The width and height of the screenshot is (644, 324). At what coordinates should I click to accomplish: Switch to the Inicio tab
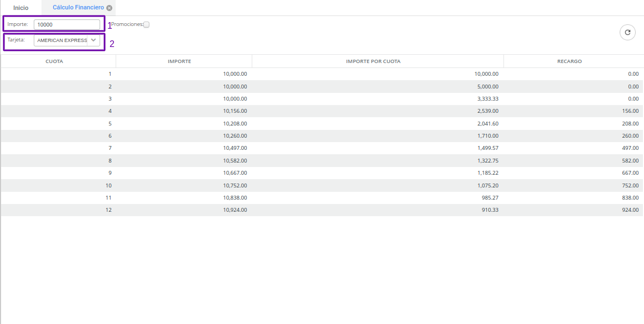coord(21,8)
